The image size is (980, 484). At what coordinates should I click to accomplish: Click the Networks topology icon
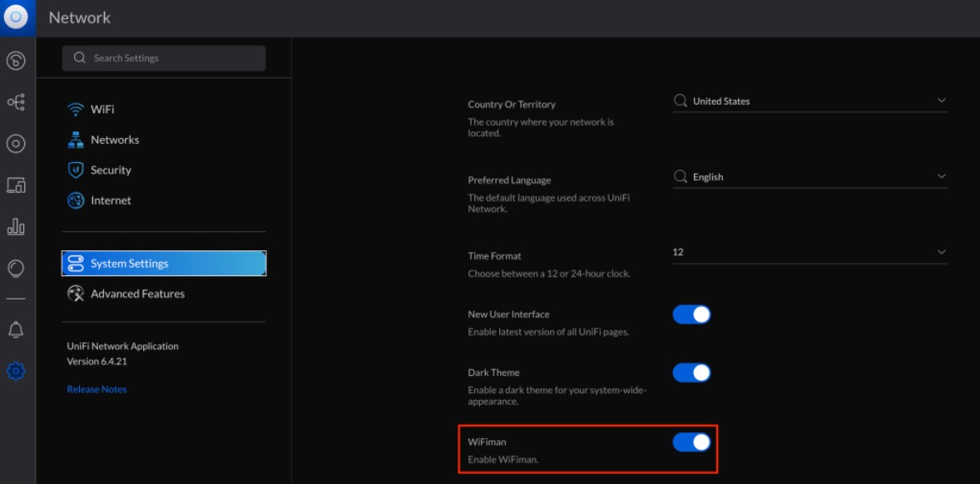76,140
